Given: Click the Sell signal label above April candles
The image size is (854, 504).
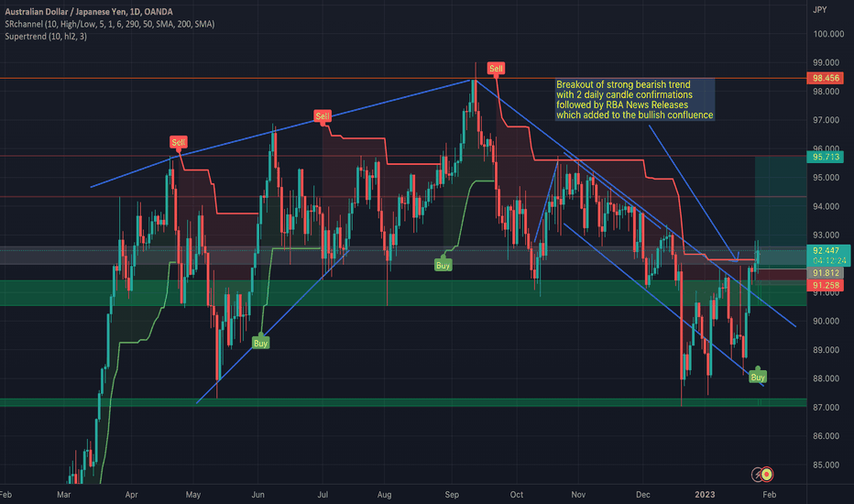Looking at the screenshot, I should [x=178, y=143].
